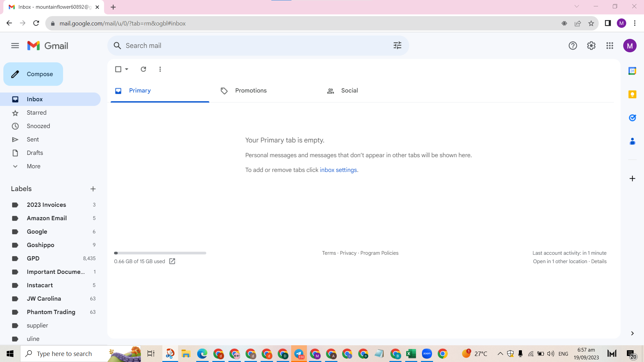Open the Goshippo label

point(40,245)
